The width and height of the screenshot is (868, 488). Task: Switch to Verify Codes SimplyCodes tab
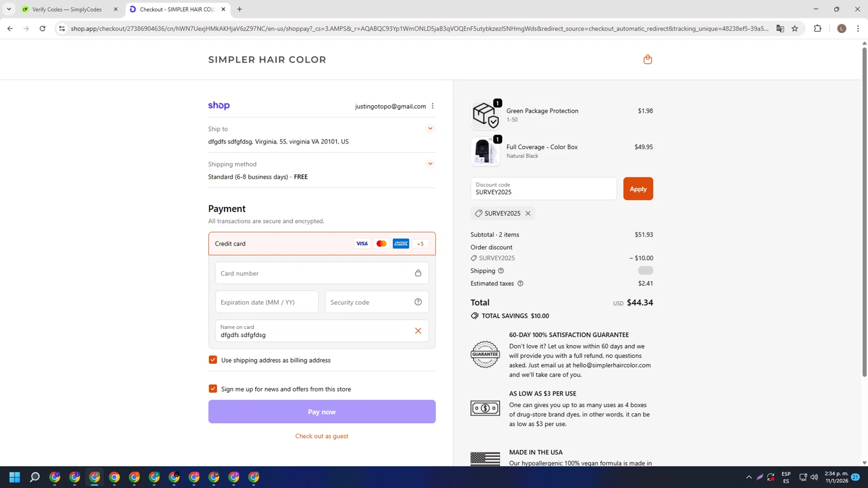(67, 9)
